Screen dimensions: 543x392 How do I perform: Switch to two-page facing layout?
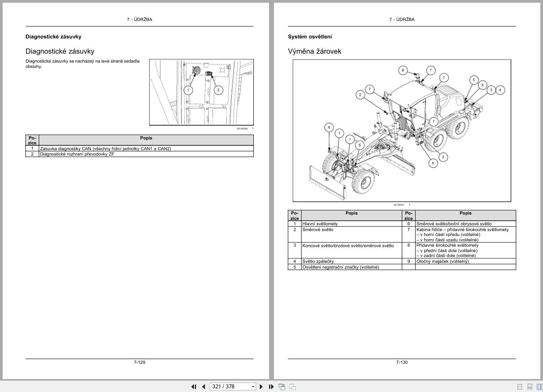[x=539, y=387]
